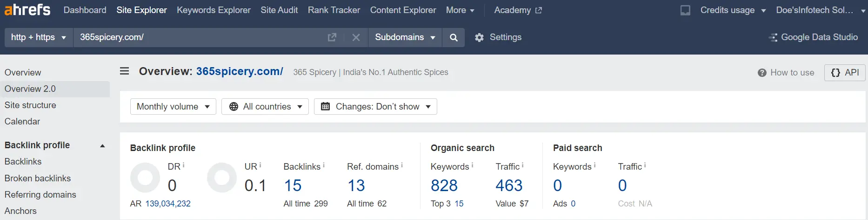Click organic Keywords count 828

[x=444, y=186]
